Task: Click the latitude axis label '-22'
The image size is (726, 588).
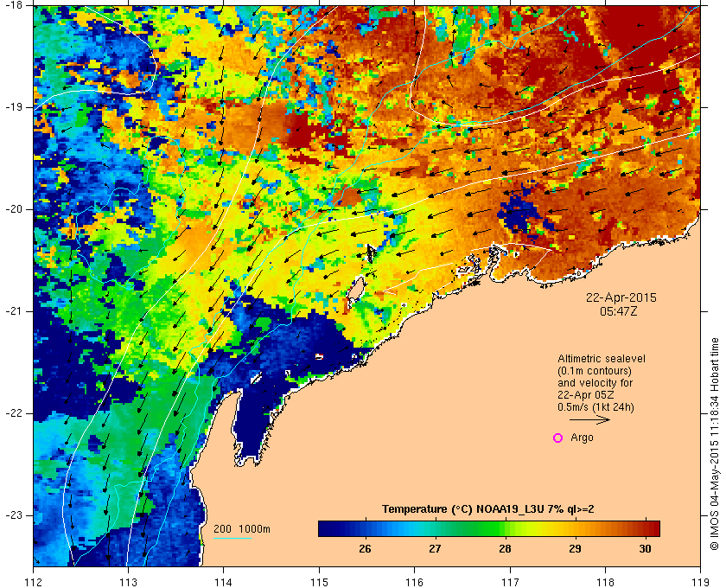Action: click(x=13, y=412)
